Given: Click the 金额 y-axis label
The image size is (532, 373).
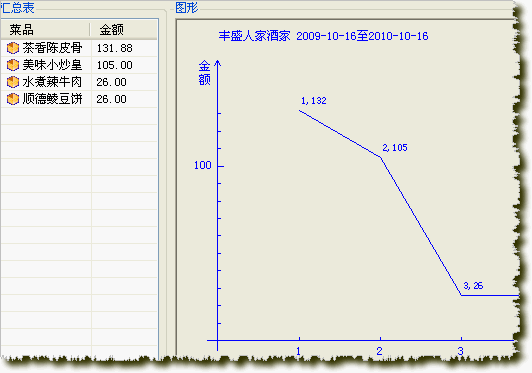Looking at the screenshot, I should (x=204, y=73).
